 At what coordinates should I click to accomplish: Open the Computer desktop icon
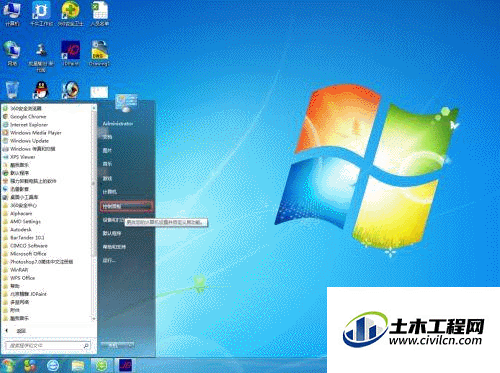(x=12, y=13)
